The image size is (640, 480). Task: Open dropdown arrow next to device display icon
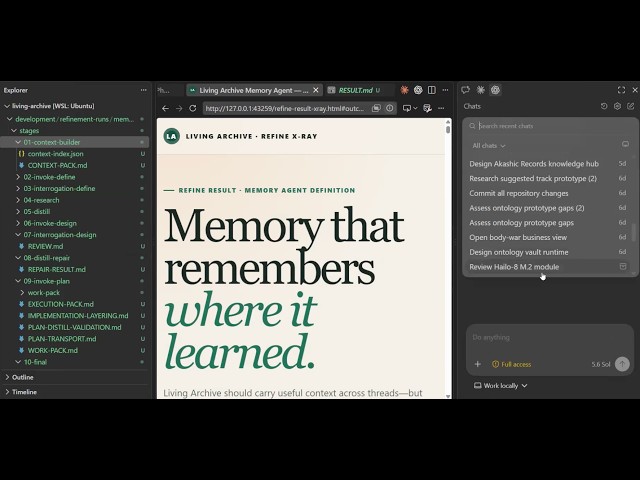click(x=416, y=108)
